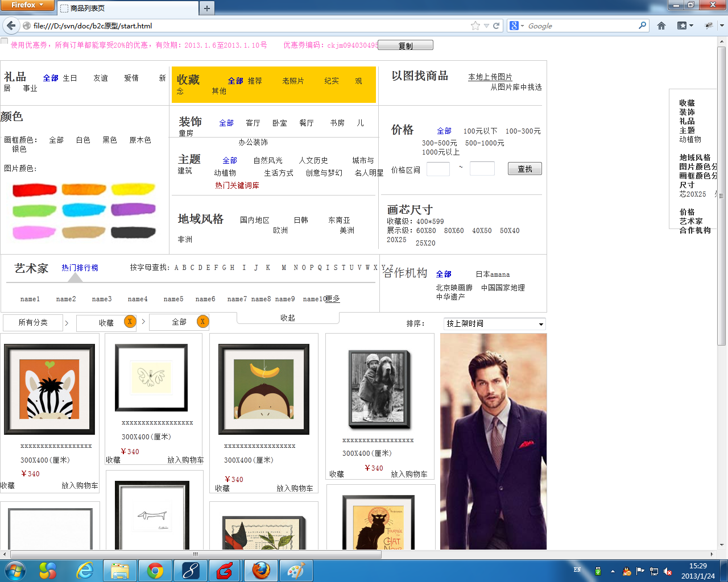Open a new tab with the plus button
This screenshot has width=728, height=582.
tap(207, 8)
